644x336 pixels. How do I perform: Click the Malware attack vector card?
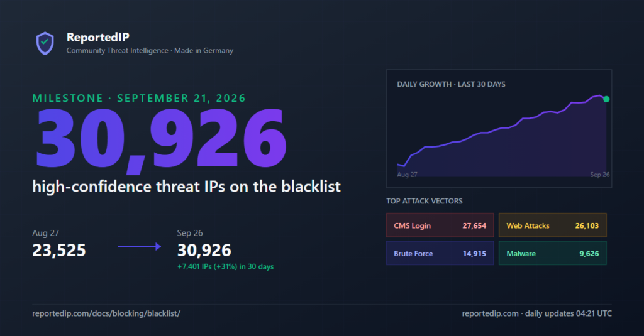[552, 253]
